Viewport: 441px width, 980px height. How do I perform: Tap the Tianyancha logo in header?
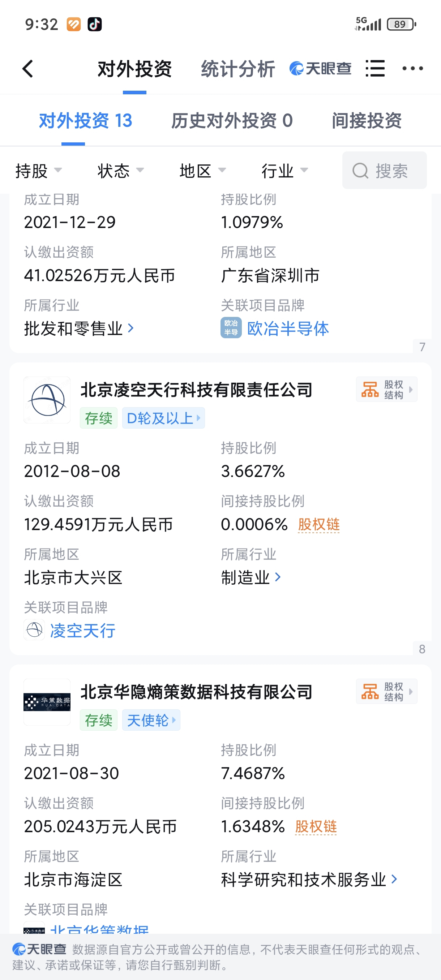pyautogui.click(x=320, y=69)
